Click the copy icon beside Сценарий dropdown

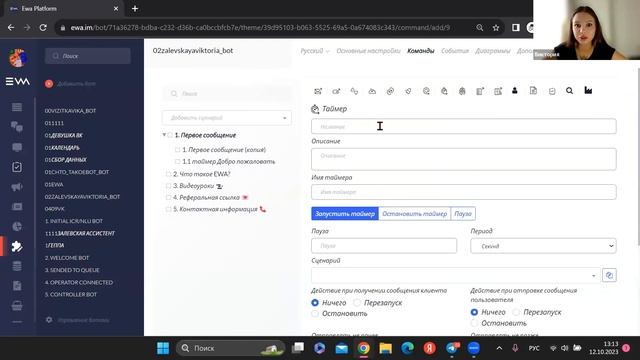pos(609,276)
